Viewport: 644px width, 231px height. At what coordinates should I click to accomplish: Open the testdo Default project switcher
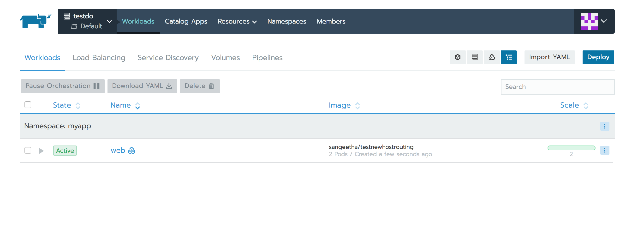tap(87, 21)
